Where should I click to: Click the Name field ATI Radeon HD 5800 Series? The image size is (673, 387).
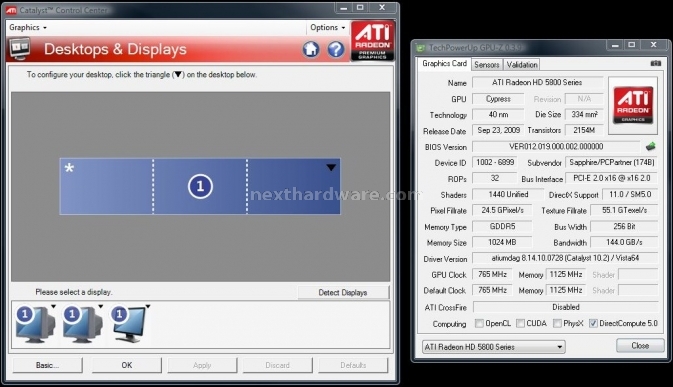pos(537,82)
